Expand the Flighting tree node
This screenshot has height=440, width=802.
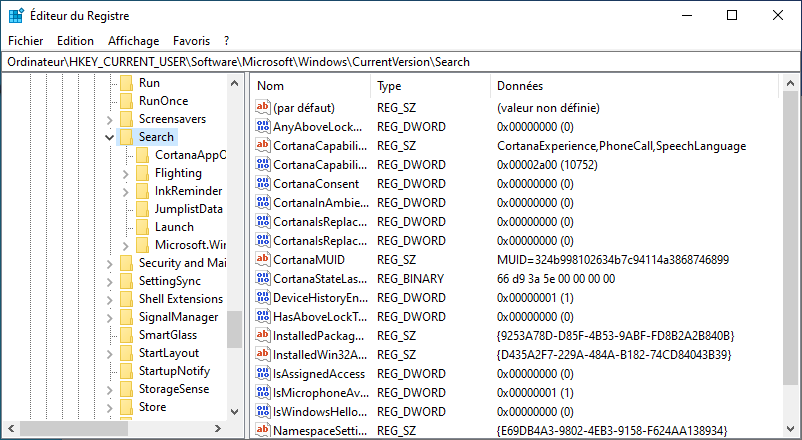126,174
